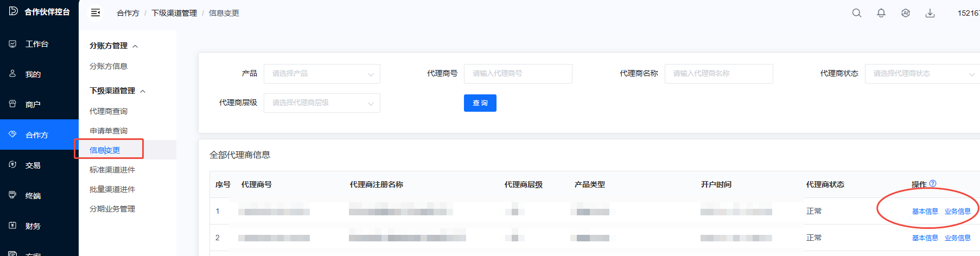The width and height of the screenshot is (980, 256).
Task: Click the 代理商名称 input field
Action: click(x=718, y=74)
